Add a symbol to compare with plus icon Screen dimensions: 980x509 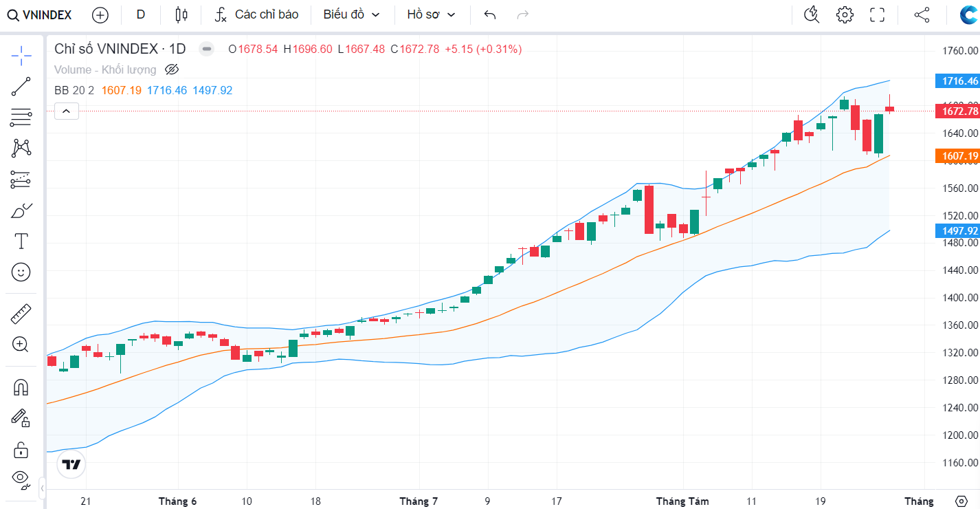[x=100, y=15]
